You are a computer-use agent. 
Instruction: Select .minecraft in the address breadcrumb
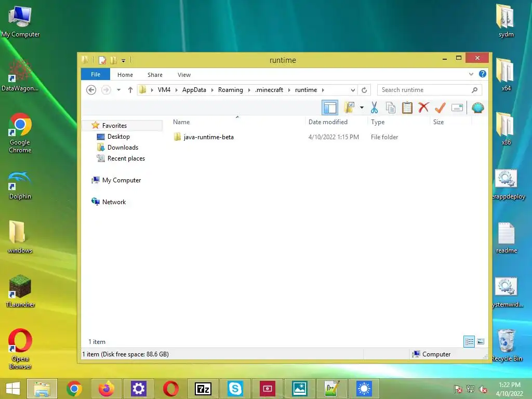(x=269, y=90)
